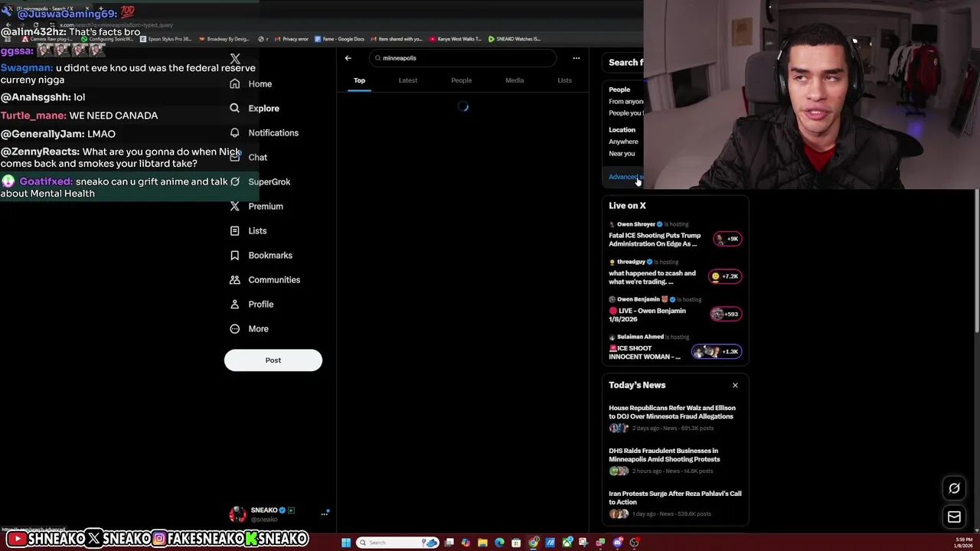The width and height of the screenshot is (980, 551).
Task: Open Epson Stylus Pro bookmark
Action: (165, 39)
